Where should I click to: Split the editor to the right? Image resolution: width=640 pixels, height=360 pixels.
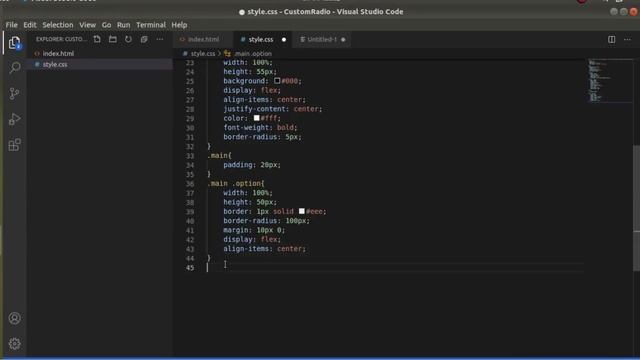(611, 39)
